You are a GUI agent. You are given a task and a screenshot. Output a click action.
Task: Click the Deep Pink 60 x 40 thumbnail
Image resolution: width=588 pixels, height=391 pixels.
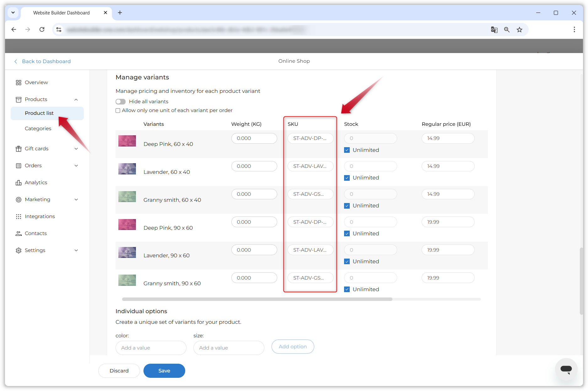(x=127, y=141)
